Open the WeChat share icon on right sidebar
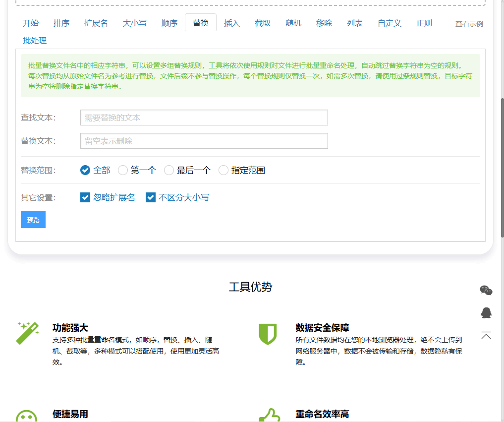This screenshot has height=422, width=504. [x=486, y=290]
